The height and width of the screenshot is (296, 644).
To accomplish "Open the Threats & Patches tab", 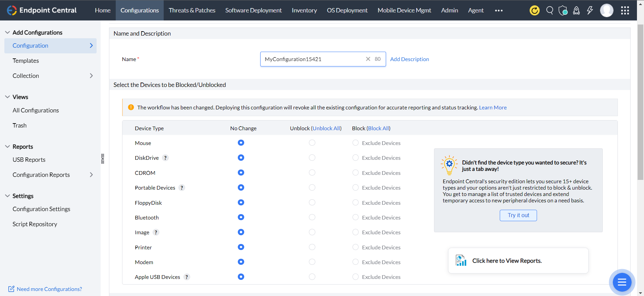I will click(x=192, y=10).
